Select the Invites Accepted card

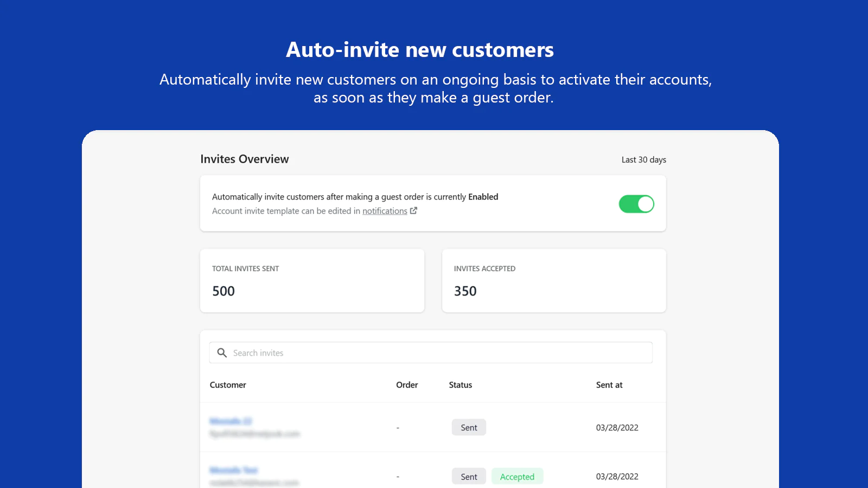(x=554, y=281)
